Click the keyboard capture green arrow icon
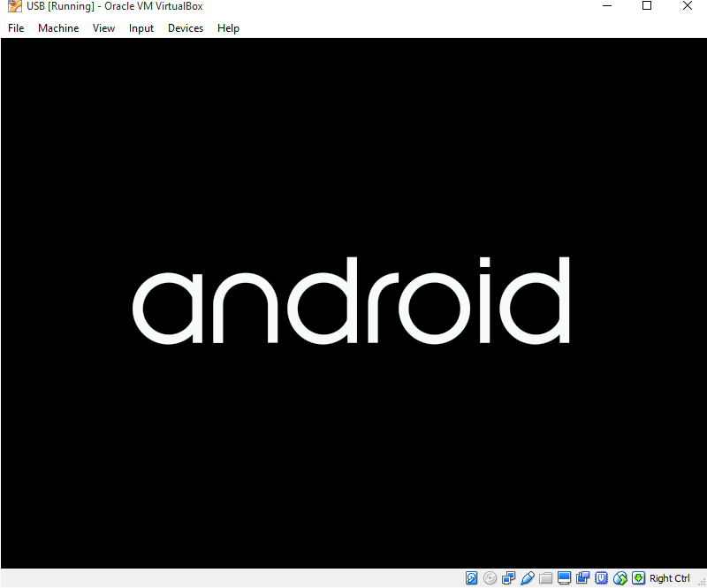 (x=638, y=578)
